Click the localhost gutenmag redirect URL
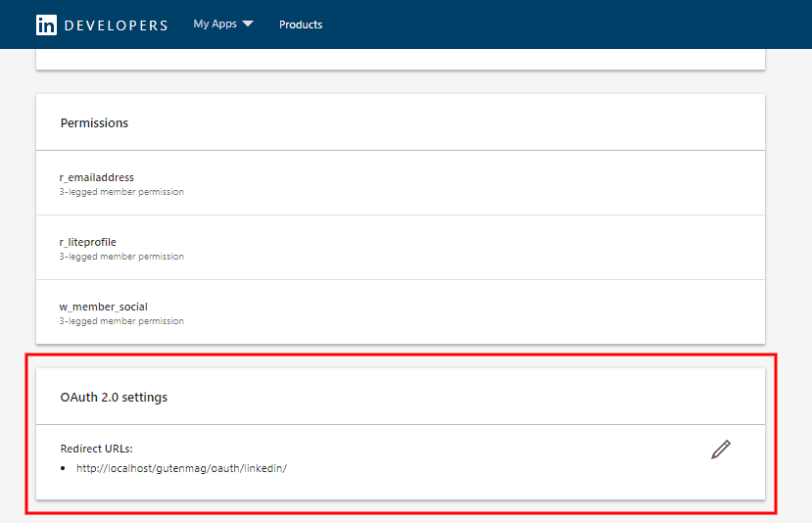The image size is (812, 523). point(181,468)
